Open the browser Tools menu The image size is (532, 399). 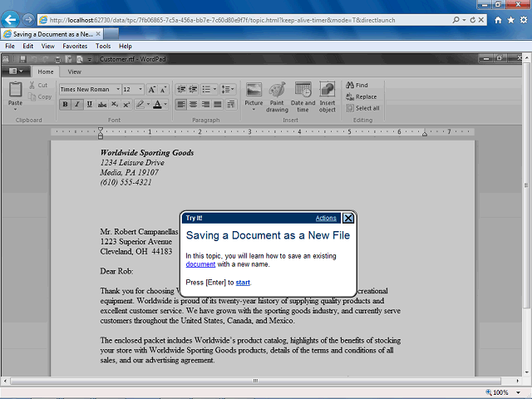click(103, 47)
